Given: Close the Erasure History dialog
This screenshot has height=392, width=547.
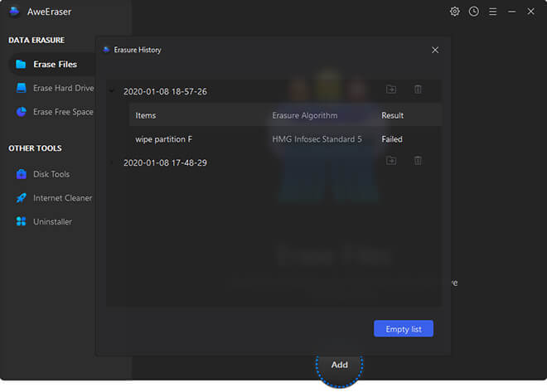Looking at the screenshot, I should (x=435, y=50).
